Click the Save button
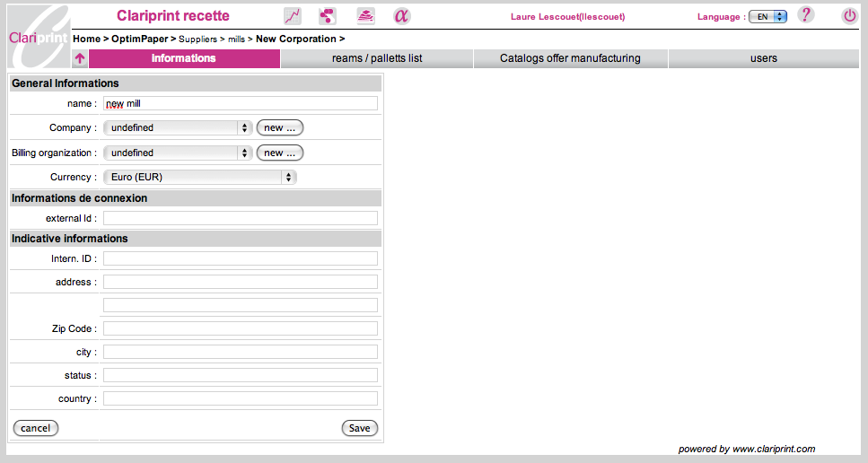This screenshot has width=868, height=463. pos(359,429)
